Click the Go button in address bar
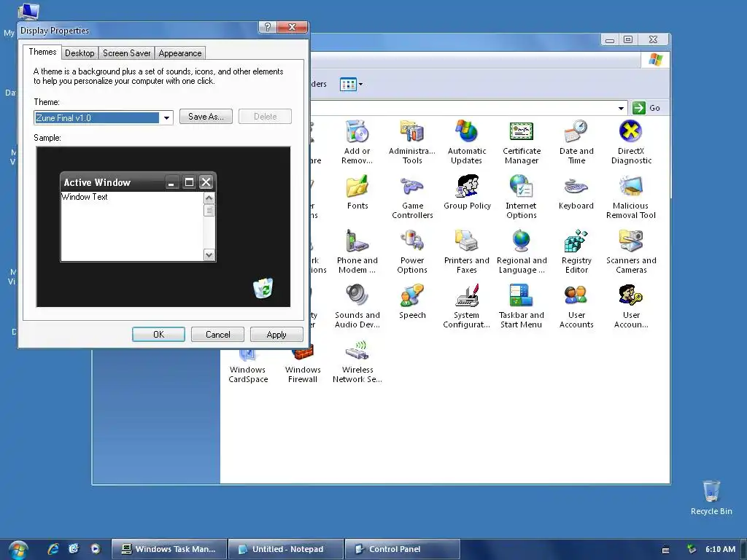Viewport: 747px width, 560px height. [646, 108]
